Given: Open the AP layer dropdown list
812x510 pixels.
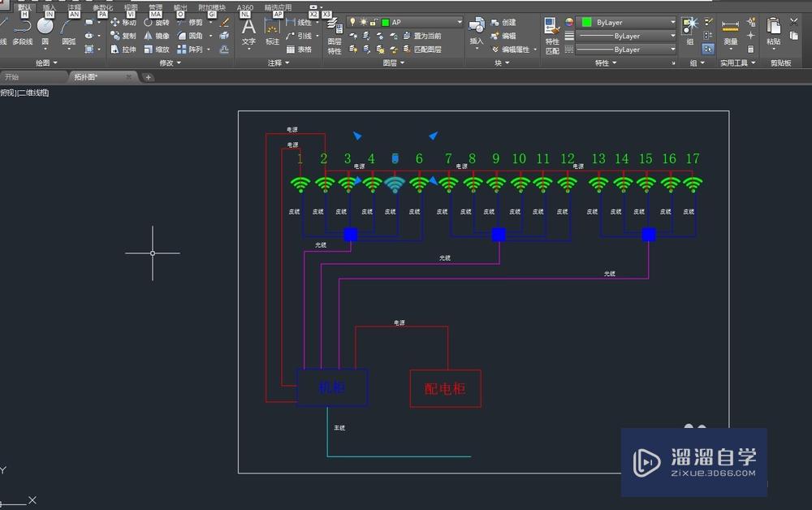Looking at the screenshot, I should pos(459,22).
